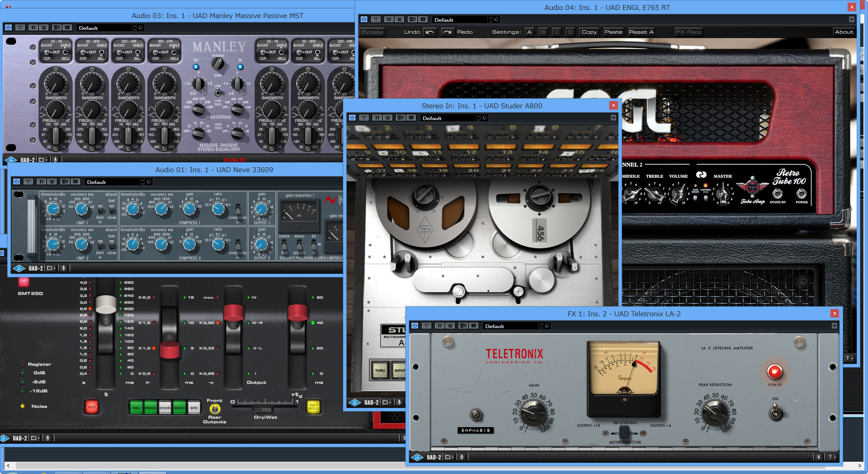This screenshot has height=474, width=868.
Task: Open the Default preset field in ENGL window
Action: [x=460, y=19]
